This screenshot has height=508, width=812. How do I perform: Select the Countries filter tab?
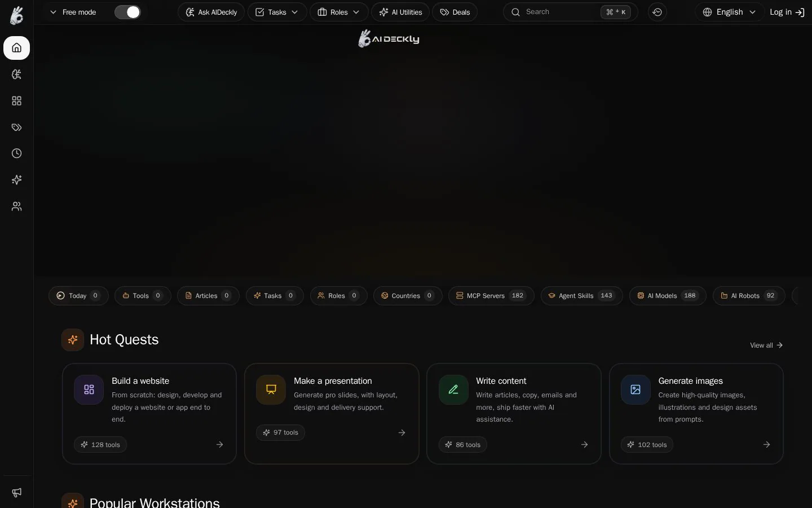[x=408, y=296]
